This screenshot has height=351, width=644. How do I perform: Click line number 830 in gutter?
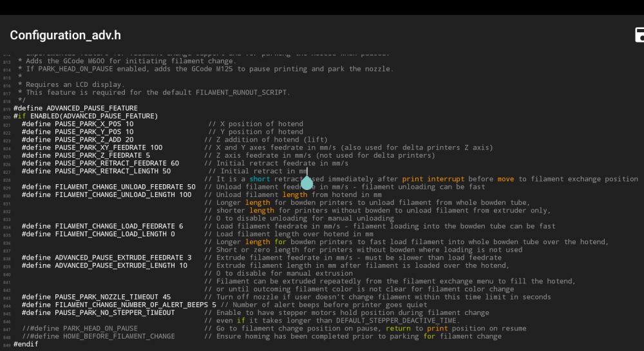[6, 196]
